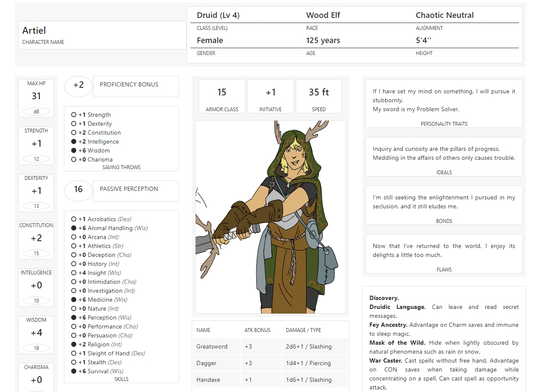Screen dimensions: 547x392
Task: Disable Animal Handling skill proficiency circle
Action: [74, 228]
